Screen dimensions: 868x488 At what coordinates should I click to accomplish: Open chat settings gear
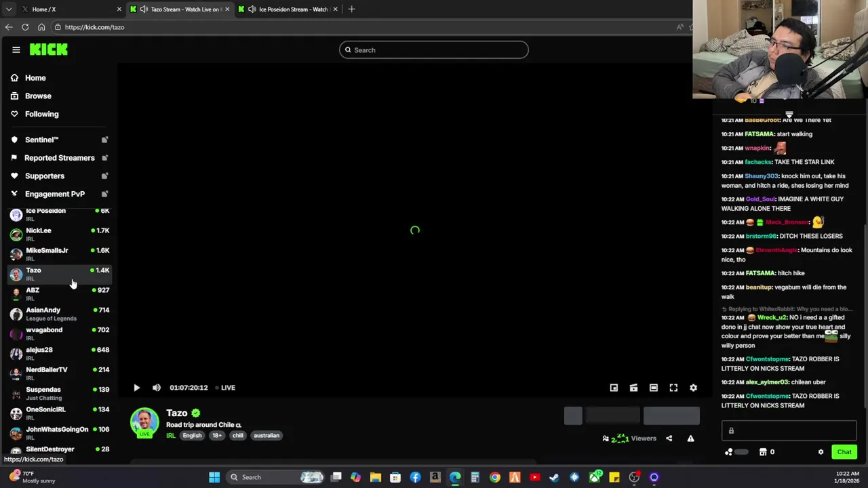tap(821, 452)
